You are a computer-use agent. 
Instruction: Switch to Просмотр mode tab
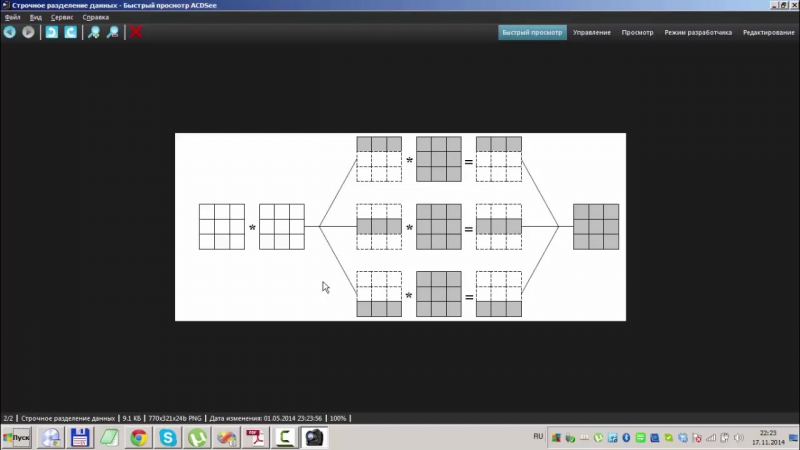click(x=637, y=32)
